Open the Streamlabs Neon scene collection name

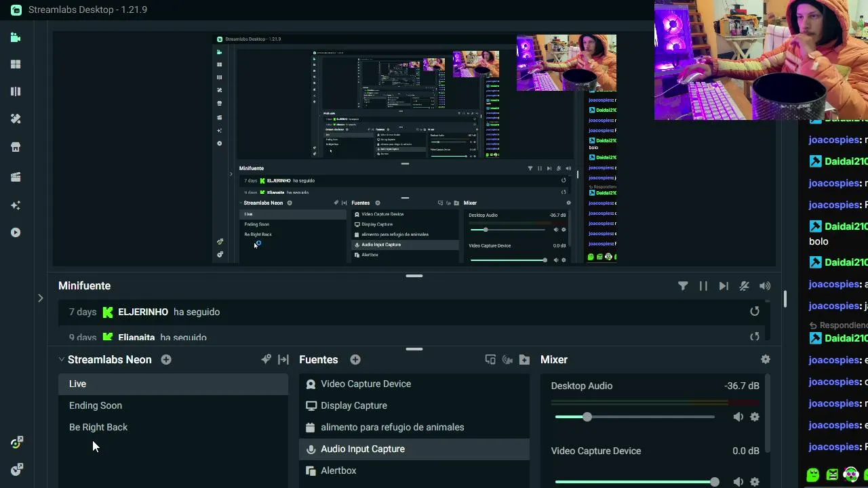pos(110,359)
